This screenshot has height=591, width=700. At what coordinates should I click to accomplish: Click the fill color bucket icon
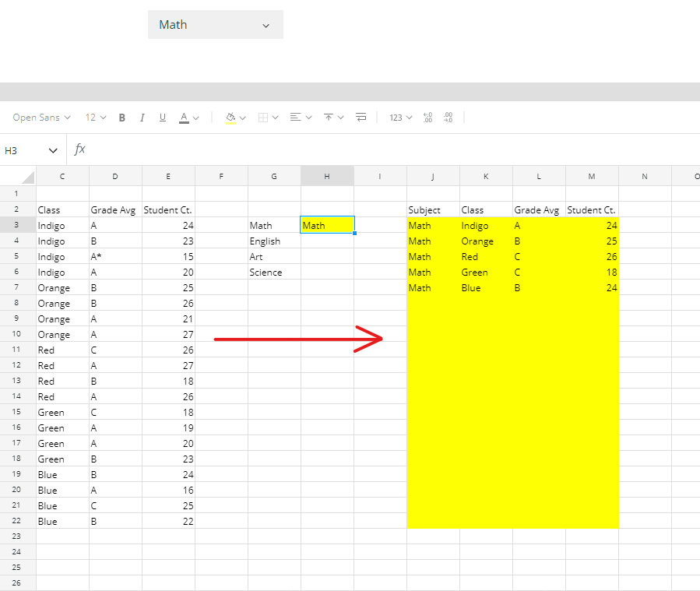(x=230, y=118)
